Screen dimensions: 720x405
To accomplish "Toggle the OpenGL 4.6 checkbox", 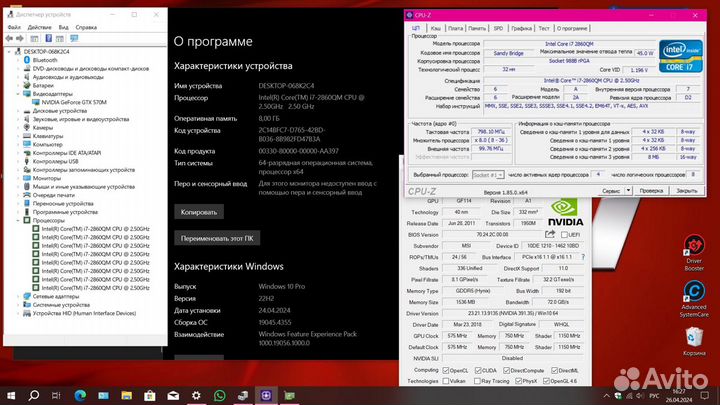I will click(546, 381).
